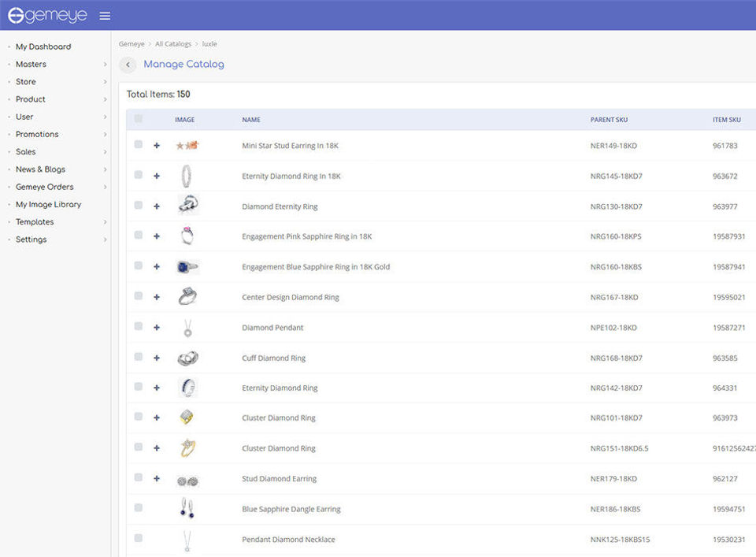Click the Pendant Diamond Necklace name
Screen dimensions: 756x557
coord(288,539)
